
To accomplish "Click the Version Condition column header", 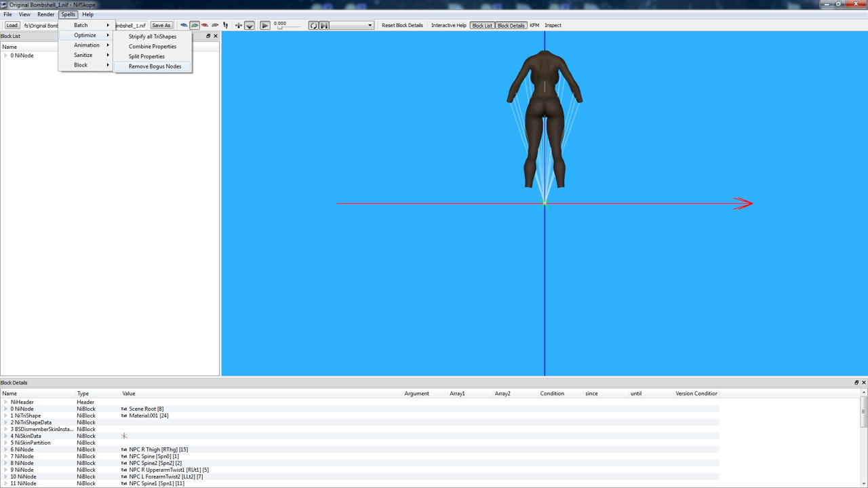I will (x=696, y=393).
